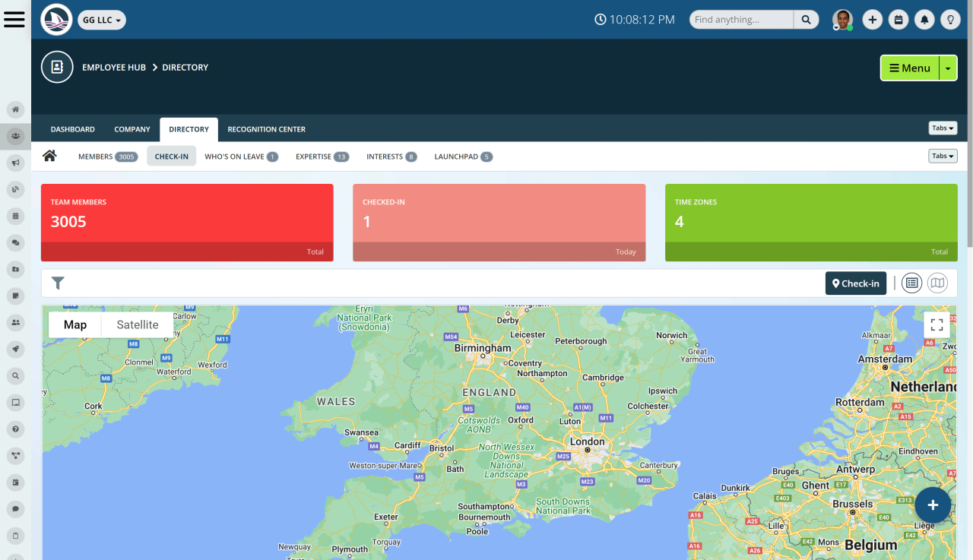This screenshot has width=973, height=560.
Task: Click the home icon above the sub-tabs
Action: point(49,155)
